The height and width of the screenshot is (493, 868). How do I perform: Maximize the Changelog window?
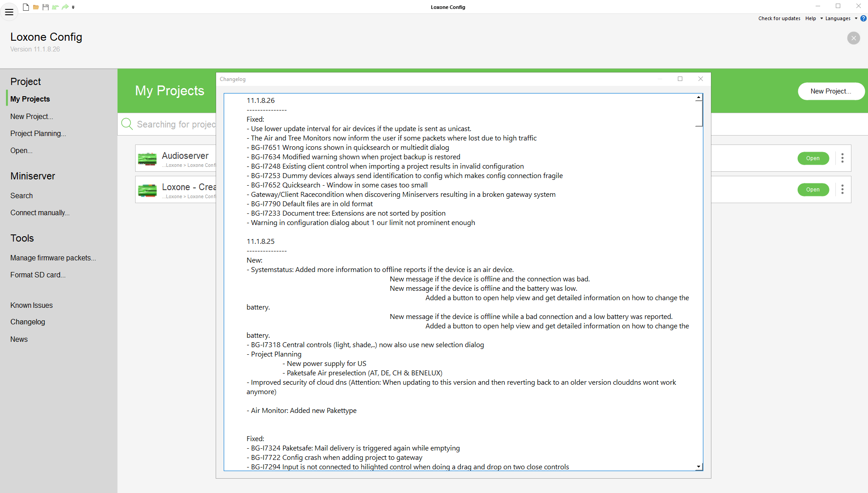(680, 79)
